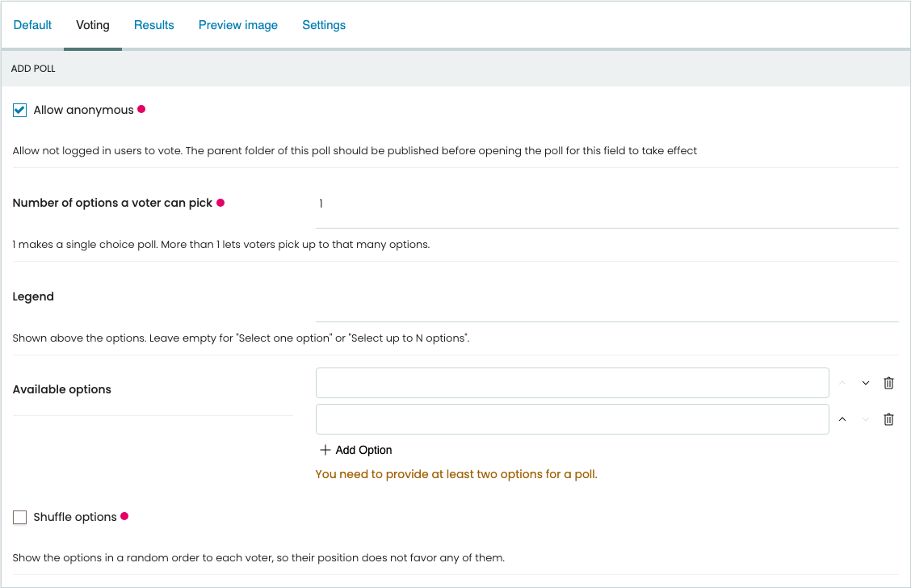The height and width of the screenshot is (588, 911).
Task: Delete the second available option row
Action: [x=888, y=419]
